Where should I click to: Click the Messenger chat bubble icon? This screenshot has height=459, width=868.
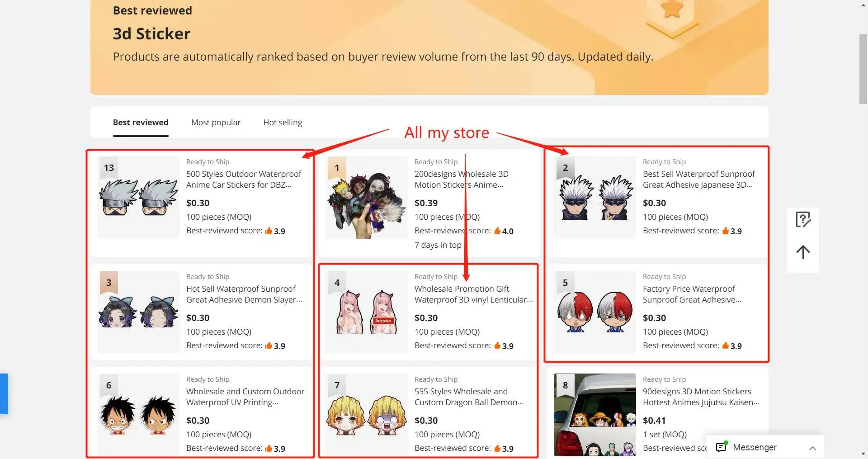(x=722, y=447)
